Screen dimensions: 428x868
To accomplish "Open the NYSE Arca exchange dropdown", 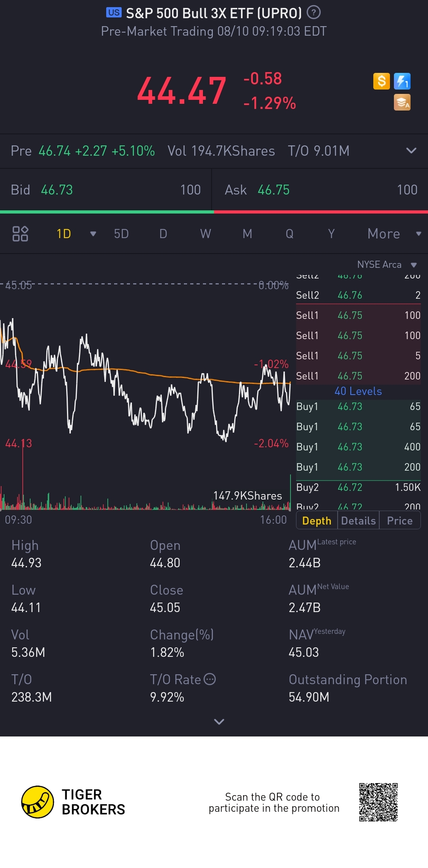I will pos(387,265).
